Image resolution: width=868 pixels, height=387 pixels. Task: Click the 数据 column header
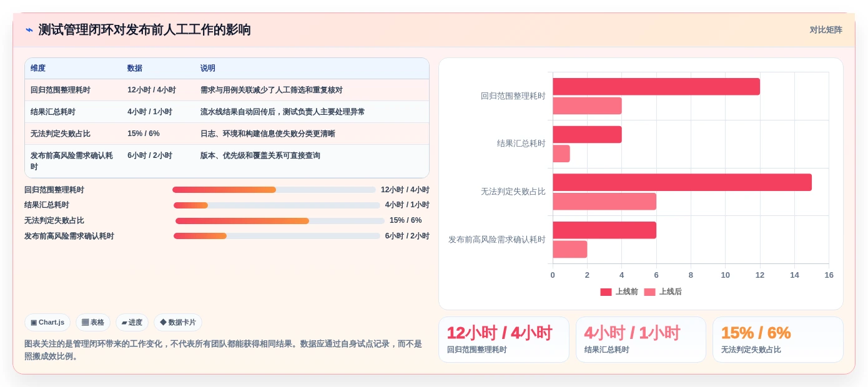click(x=135, y=68)
